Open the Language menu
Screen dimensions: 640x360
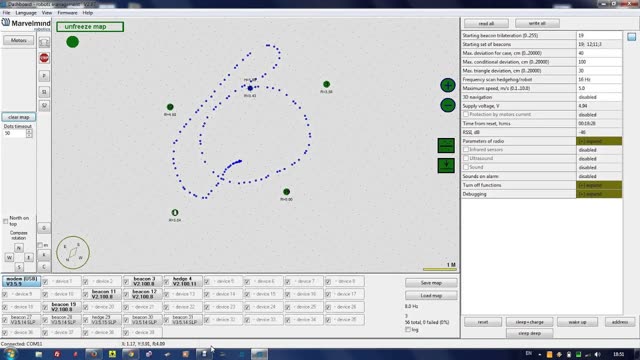(x=26, y=13)
